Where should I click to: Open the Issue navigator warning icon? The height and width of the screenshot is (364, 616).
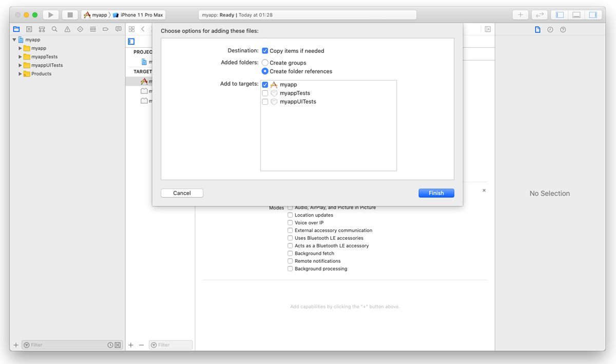coord(67,29)
